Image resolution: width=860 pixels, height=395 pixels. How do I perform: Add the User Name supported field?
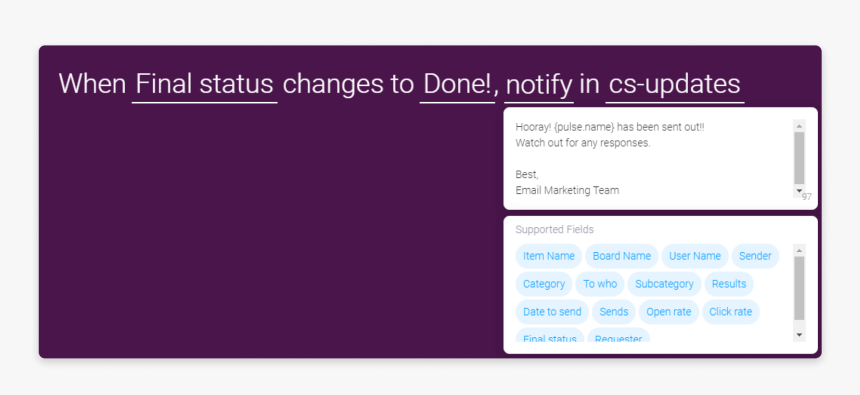694,256
